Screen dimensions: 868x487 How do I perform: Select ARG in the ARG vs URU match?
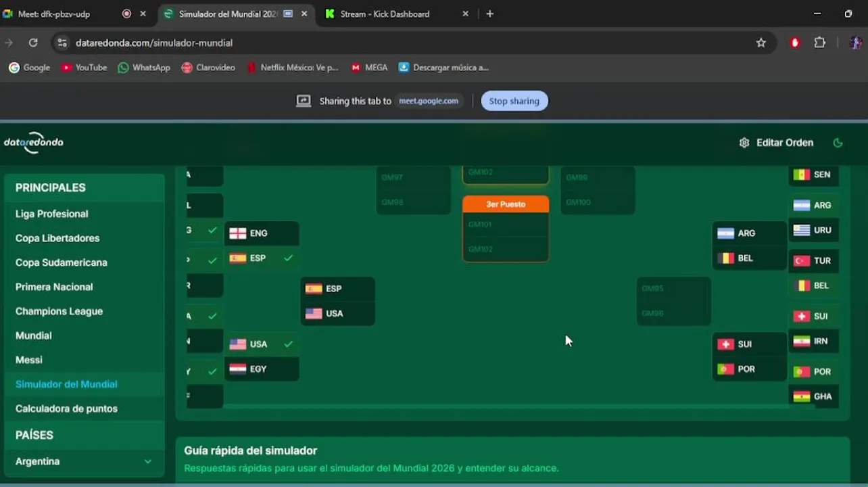point(814,206)
